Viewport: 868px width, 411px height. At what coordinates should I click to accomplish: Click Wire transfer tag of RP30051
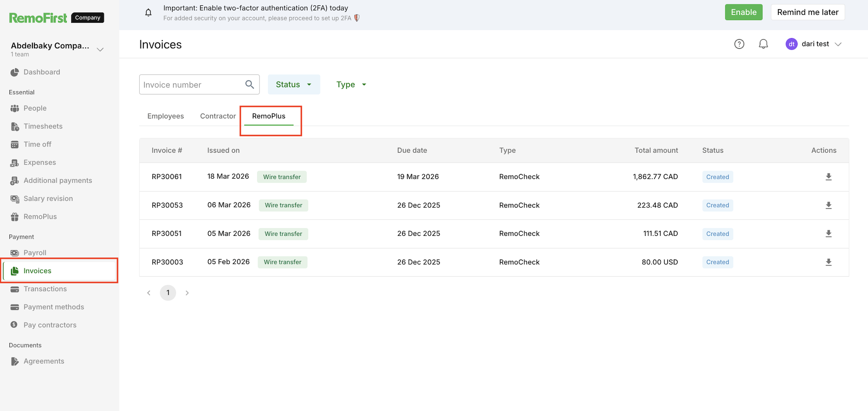pyautogui.click(x=283, y=234)
